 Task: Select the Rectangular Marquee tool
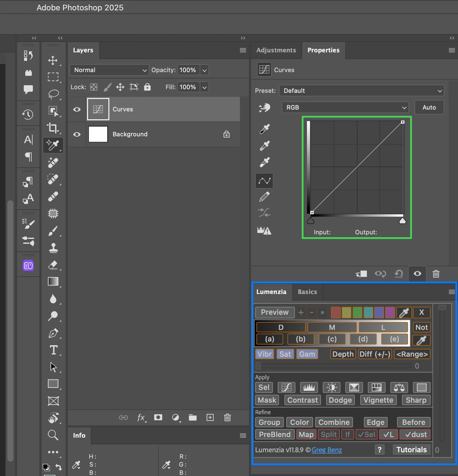tap(53, 77)
